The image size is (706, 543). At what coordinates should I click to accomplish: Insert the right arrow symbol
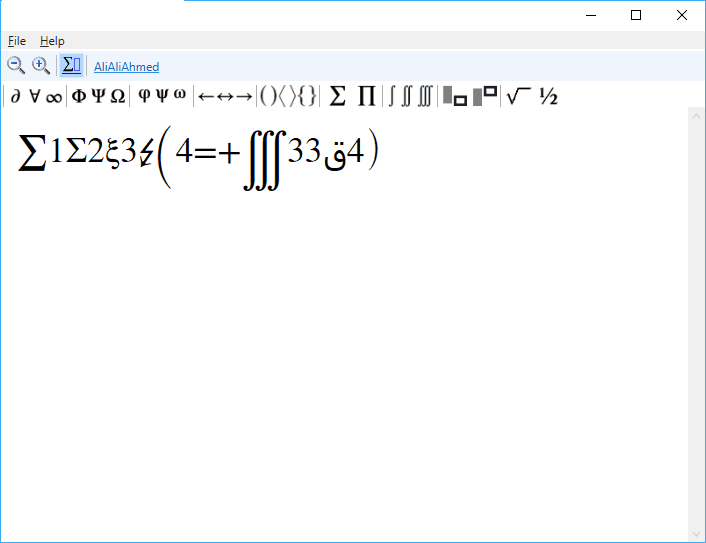point(244,96)
